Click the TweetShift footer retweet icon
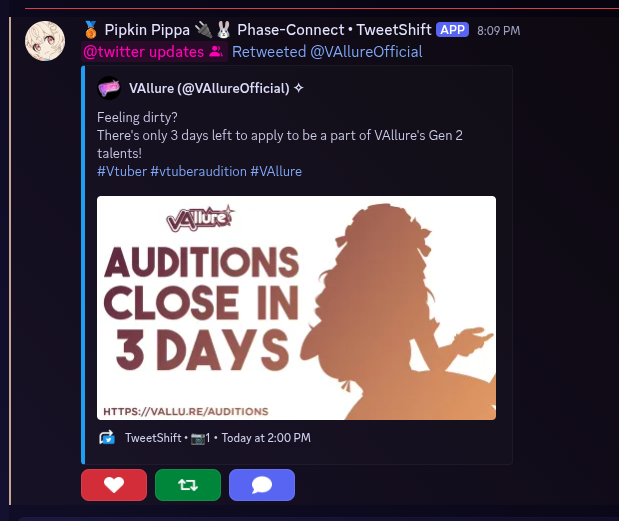The height and width of the screenshot is (521, 619). click(107, 438)
